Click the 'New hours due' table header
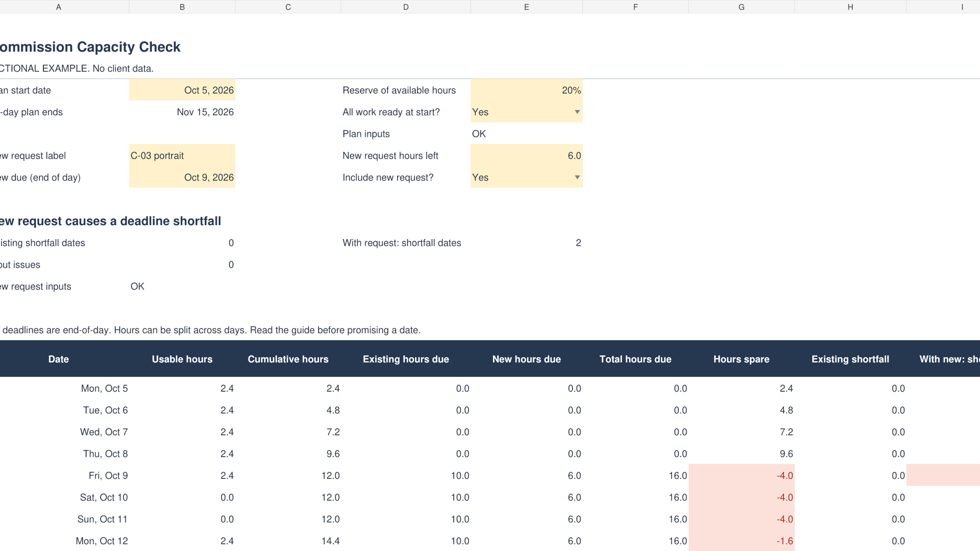 (x=527, y=359)
